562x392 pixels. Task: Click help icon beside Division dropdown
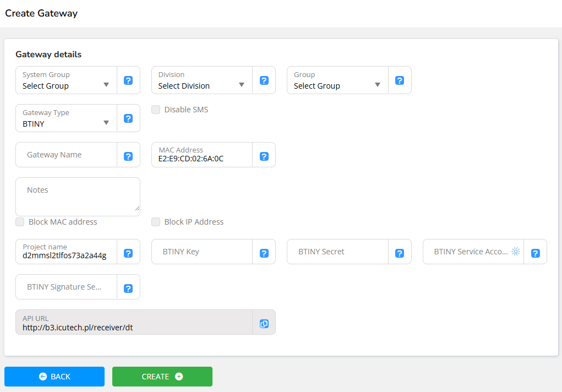264,80
